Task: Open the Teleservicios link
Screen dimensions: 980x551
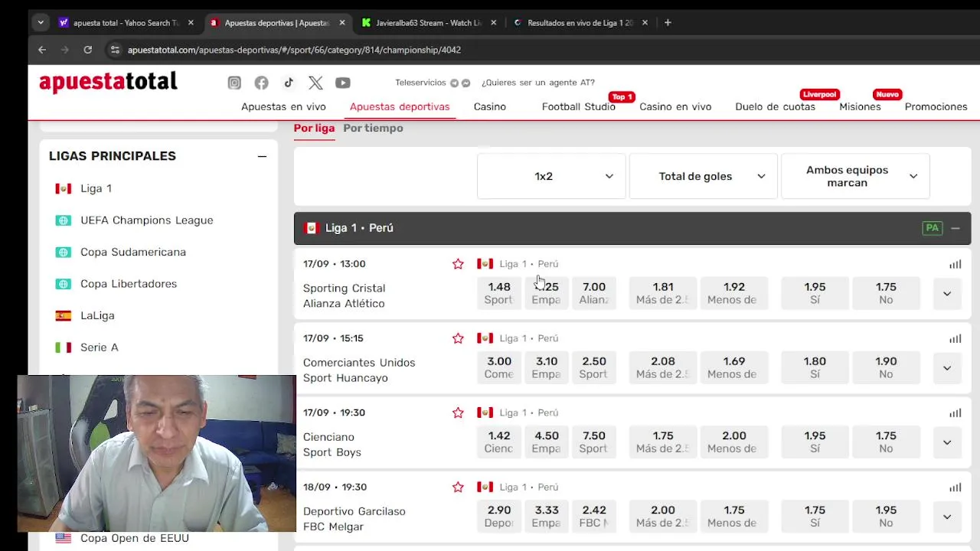Action: (432, 83)
